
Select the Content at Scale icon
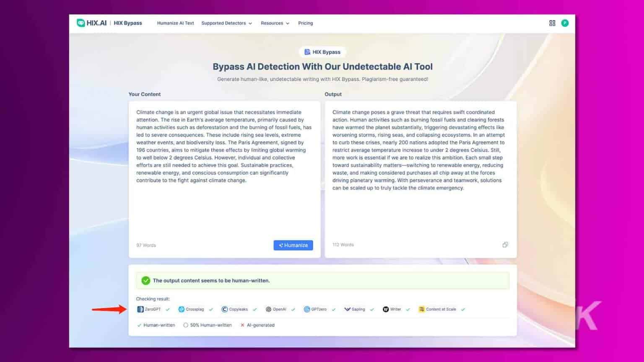(421, 309)
